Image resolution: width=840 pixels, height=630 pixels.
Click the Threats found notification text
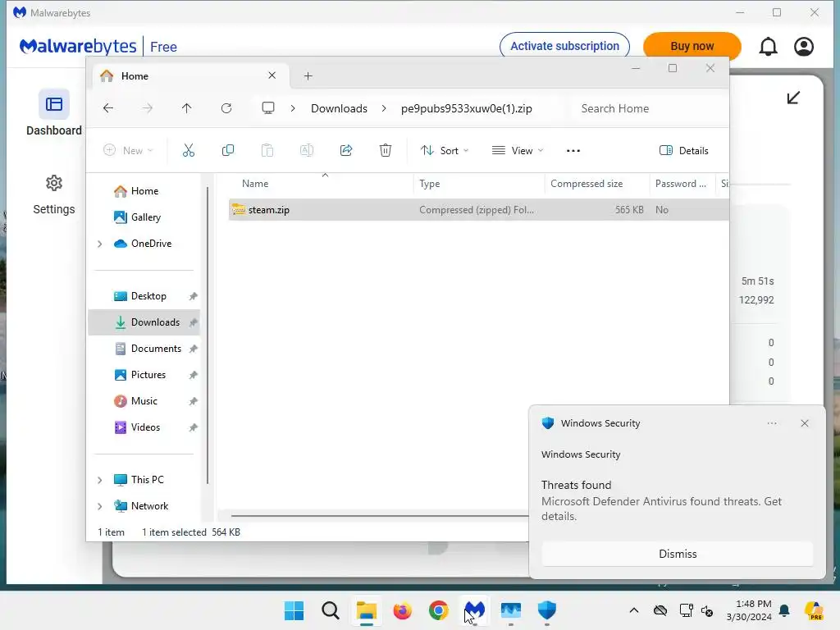click(x=577, y=485)
